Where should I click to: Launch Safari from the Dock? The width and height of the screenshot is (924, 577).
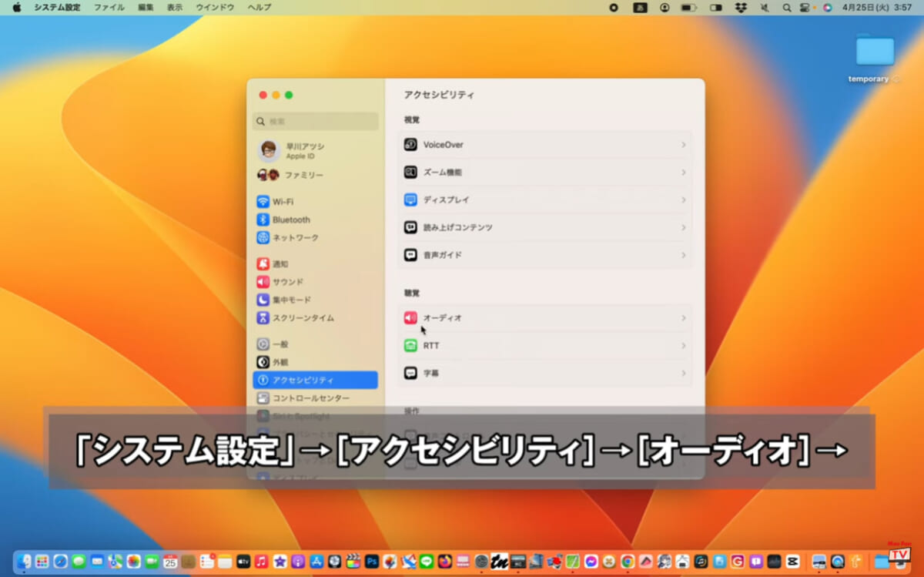(60, 562)
